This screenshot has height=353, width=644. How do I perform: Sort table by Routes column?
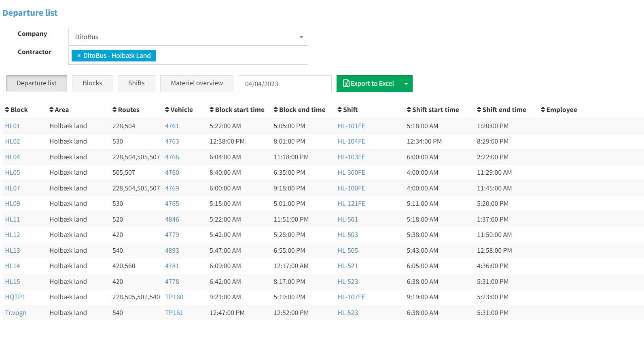tap(126, 110)
